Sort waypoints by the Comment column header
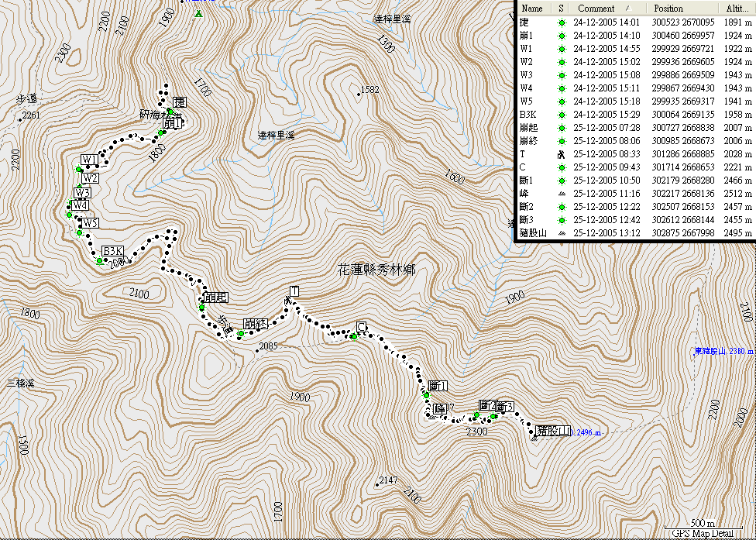 tap(596, 8)
